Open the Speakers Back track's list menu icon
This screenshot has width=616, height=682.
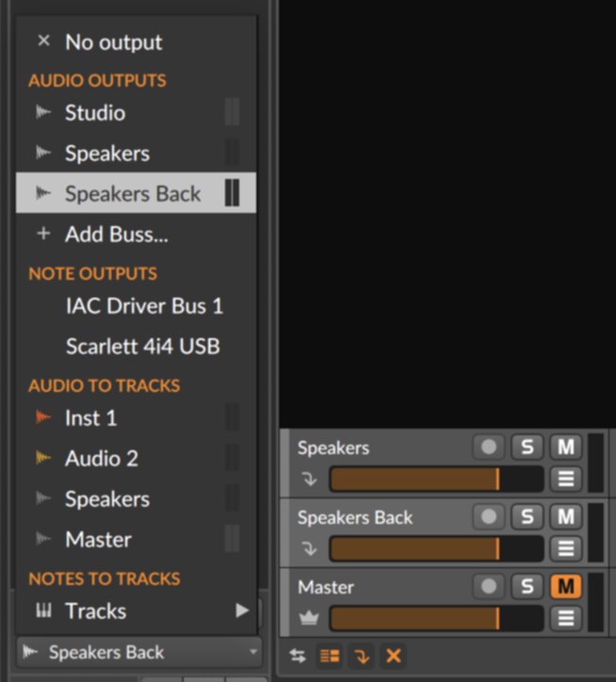[x=565, y=548]
